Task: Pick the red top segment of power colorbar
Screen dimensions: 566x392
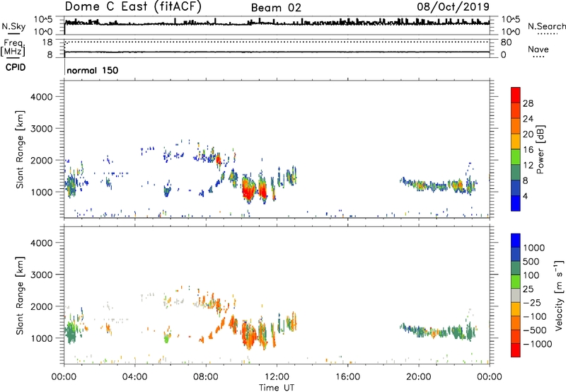Action: pos(516,95)
